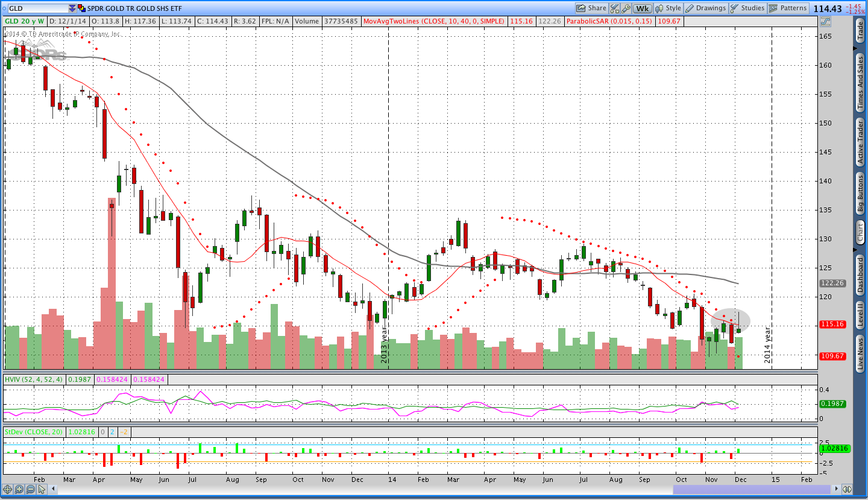Click the GLD 20 y W chart label

(24, 21)
